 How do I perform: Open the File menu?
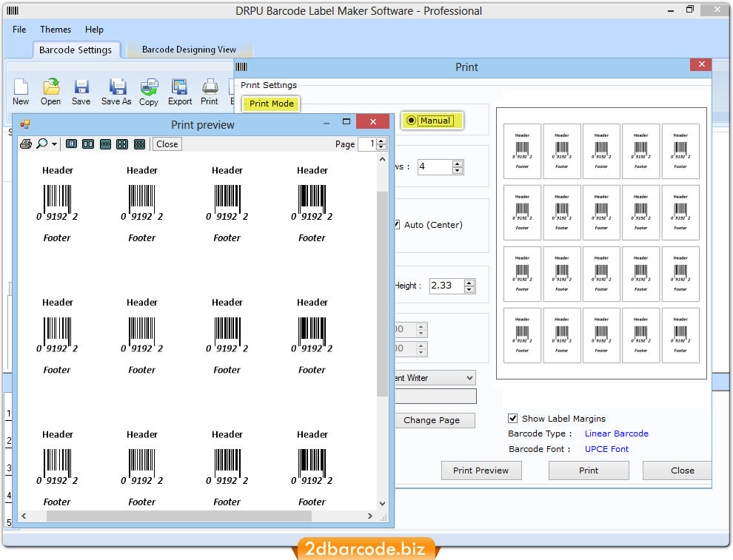[x=19, y=30]
